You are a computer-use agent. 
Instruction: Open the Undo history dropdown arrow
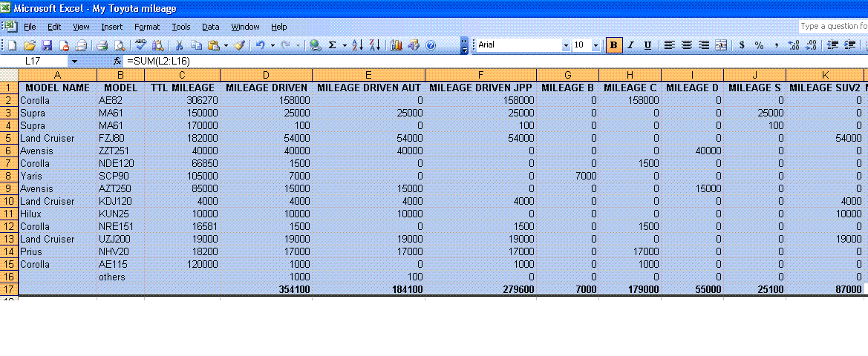(x=273, y=45)
